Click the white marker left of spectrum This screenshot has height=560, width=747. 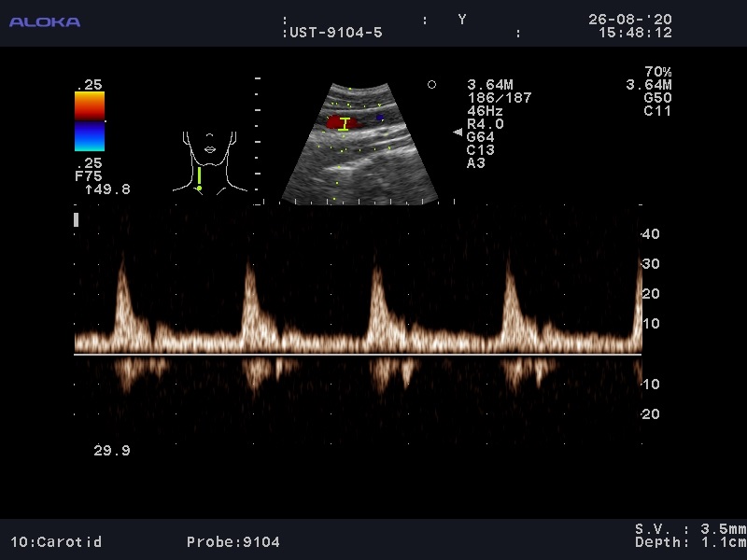pos(76,219)
